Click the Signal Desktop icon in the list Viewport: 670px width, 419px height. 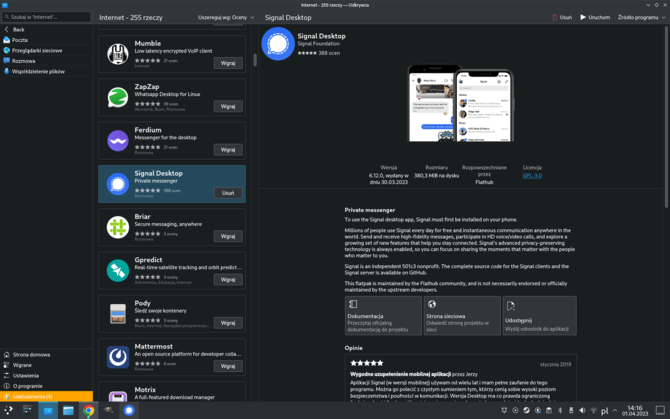pos(118,184)
